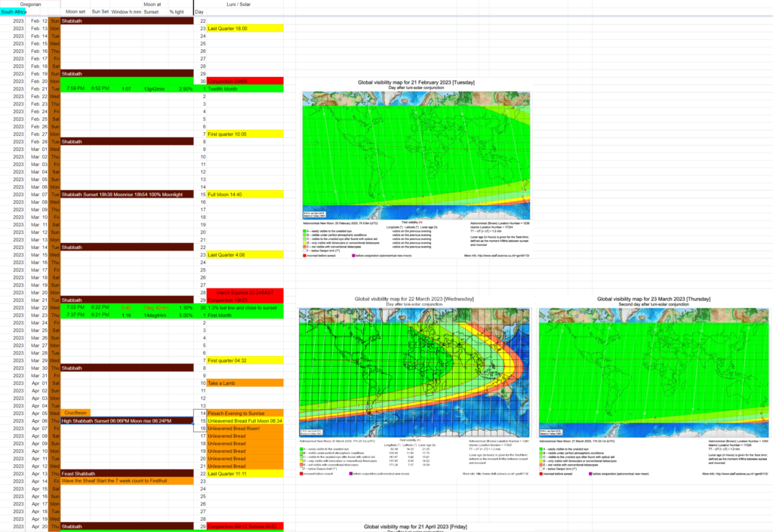Select the Take a Lamb cell
This screenshot has height=532, width=773.
click(x=245, y=383)
